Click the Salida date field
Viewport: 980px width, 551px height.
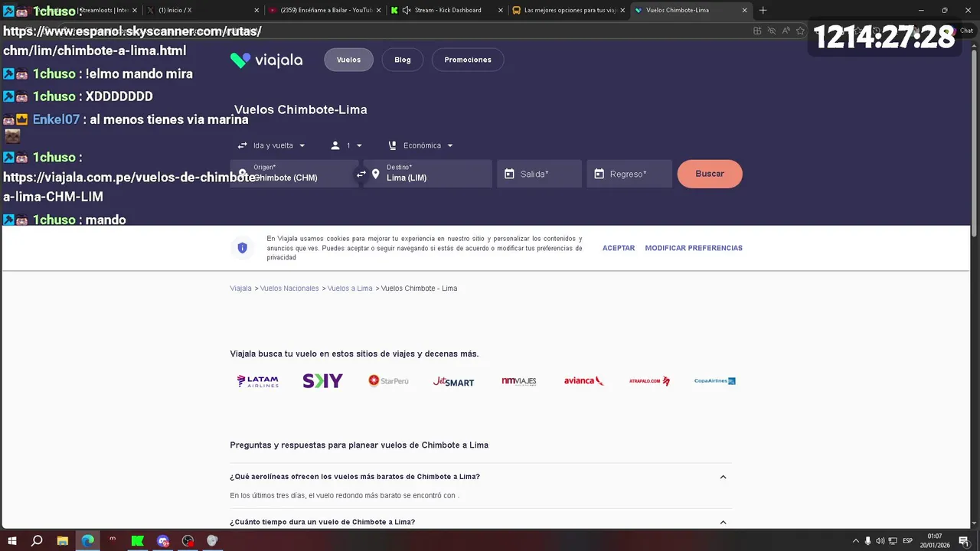pyautogui.click(x=539, y=174)
